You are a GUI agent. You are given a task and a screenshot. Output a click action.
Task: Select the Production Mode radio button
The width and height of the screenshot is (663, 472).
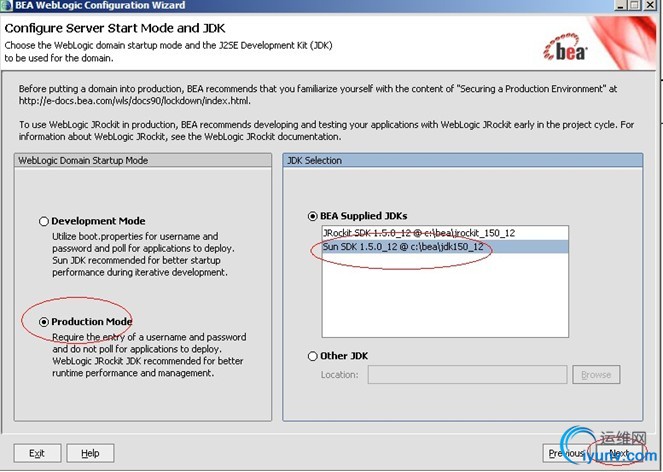coord(44,322)
